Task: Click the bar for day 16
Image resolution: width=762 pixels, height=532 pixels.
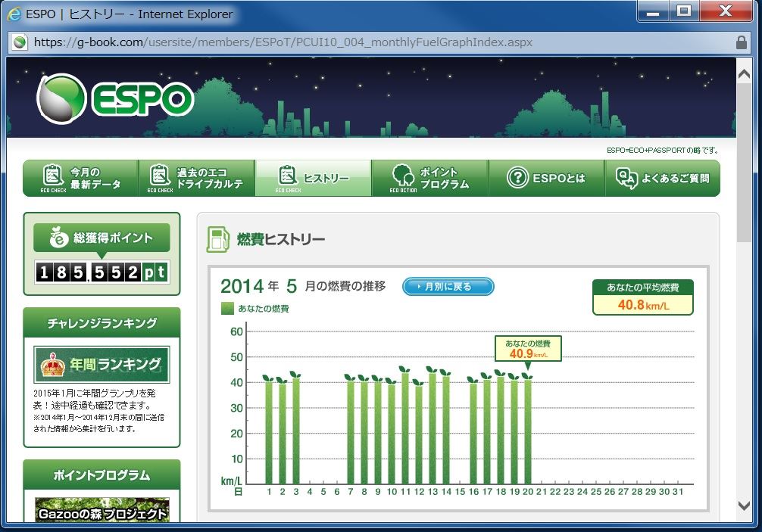Action: click(473, 434)
